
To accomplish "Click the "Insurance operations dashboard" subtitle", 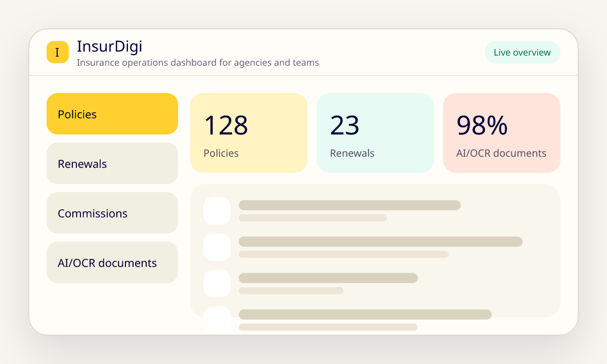I will click(198, 63).
